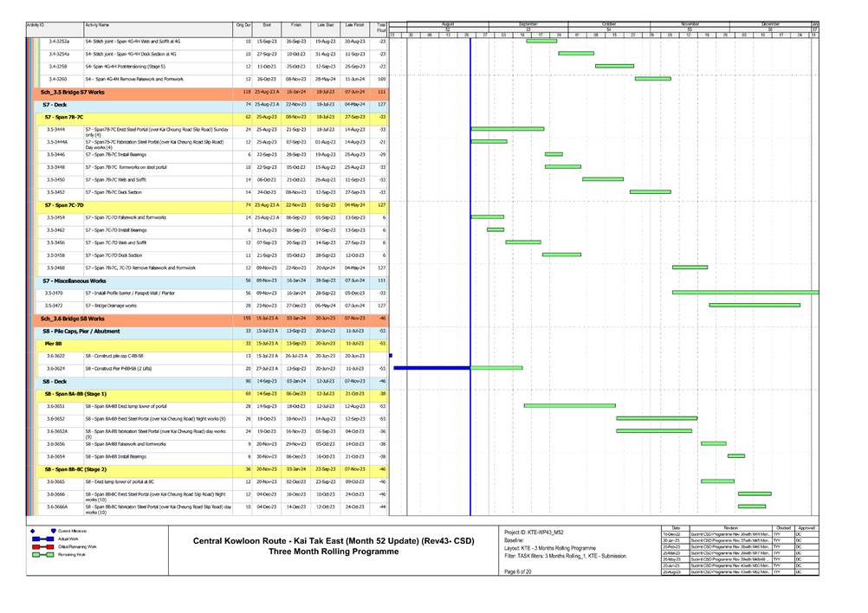Collapse the Sch_3.5 Bridge S7 Works group

point(73,91)
